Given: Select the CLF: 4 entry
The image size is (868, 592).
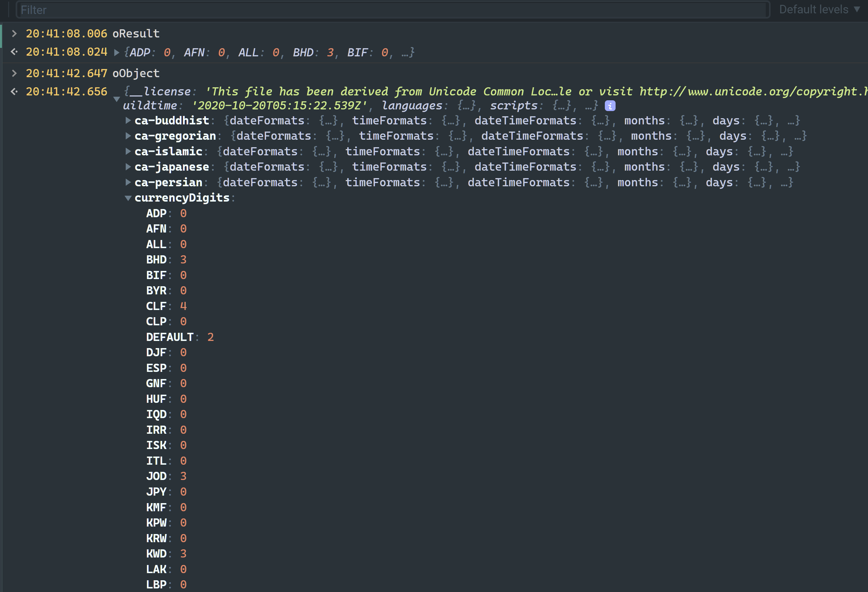Looking at the screenshot, I should [x=166, y=306].
